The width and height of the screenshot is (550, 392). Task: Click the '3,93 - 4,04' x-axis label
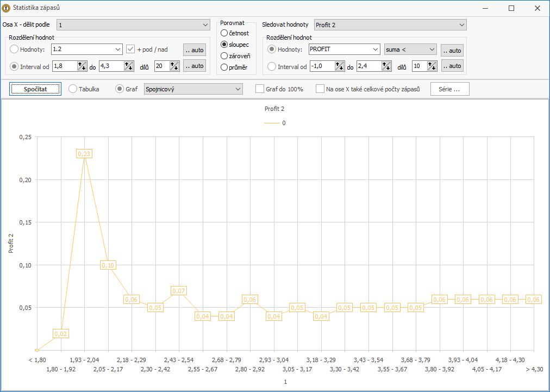[464, 360]
